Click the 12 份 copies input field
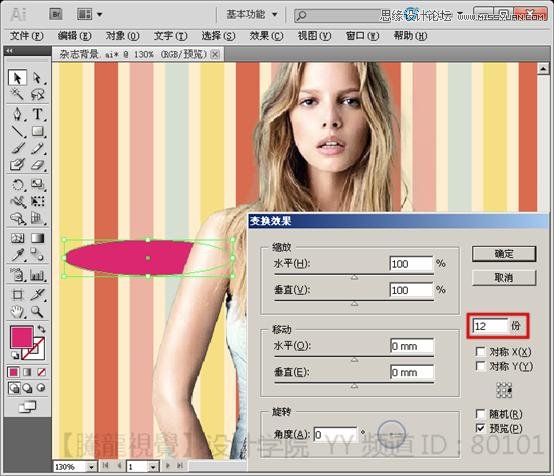This screenshot has width=554, height=476. click(x=490, y=325)
